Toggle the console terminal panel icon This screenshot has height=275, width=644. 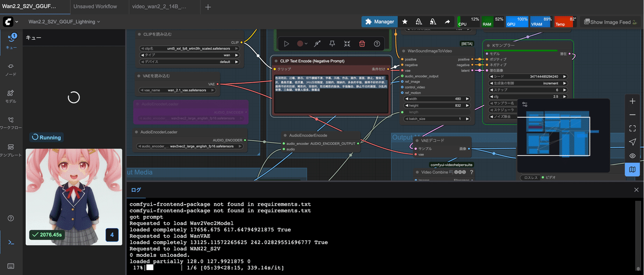(x=11, y=243)
